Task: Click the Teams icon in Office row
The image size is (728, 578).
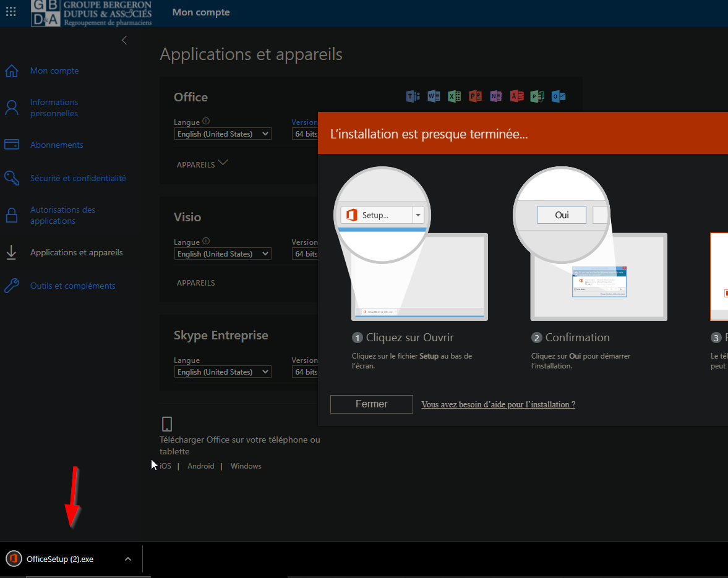Action: (413, 96)
